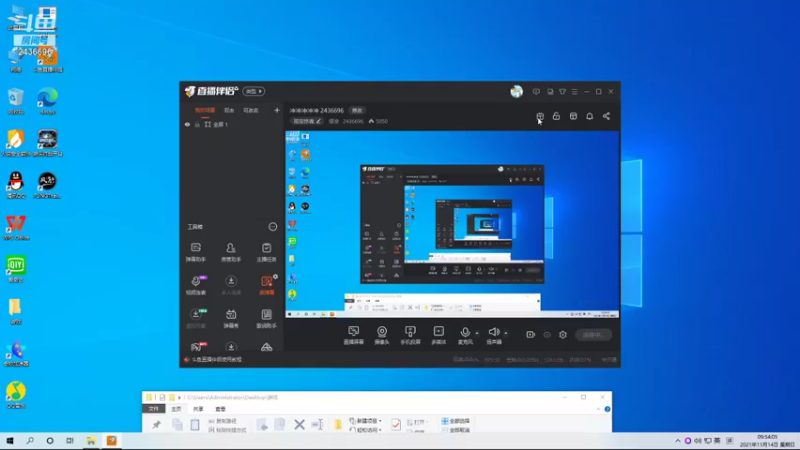Click delete X icon in File Explorer ribbon
Image resolution: width=800 pixels, height=450 pixels.
[299, 424]
